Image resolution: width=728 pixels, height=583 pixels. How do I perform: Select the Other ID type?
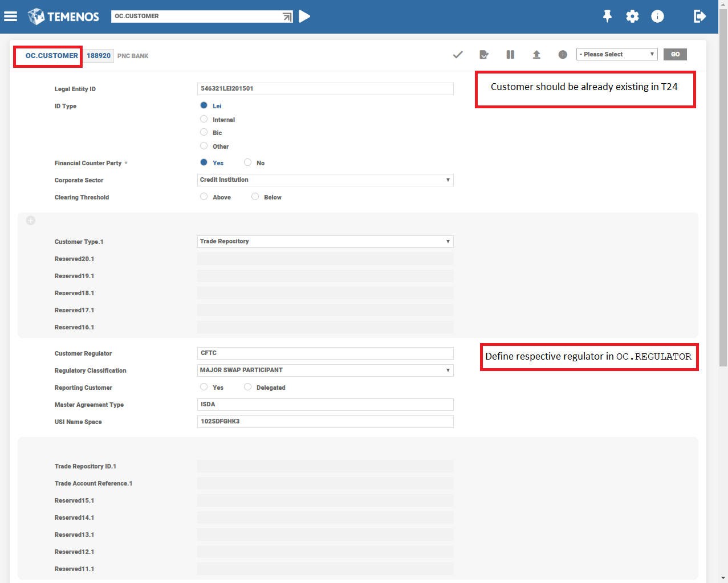[x=204, y=146]
